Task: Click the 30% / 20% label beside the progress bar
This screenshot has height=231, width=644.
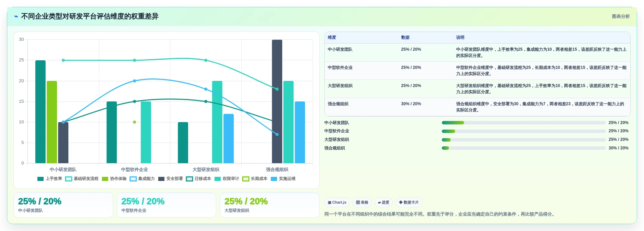Action: tap(618, 148)
